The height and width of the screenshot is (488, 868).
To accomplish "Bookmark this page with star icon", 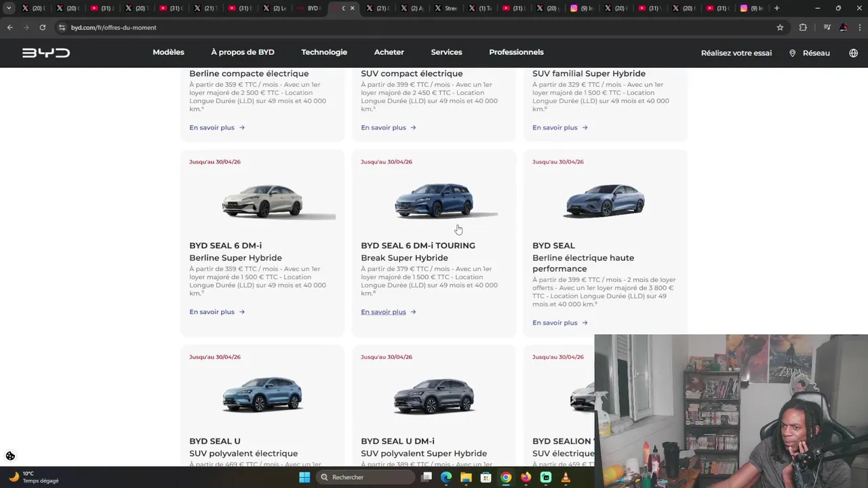I will 780,27.
